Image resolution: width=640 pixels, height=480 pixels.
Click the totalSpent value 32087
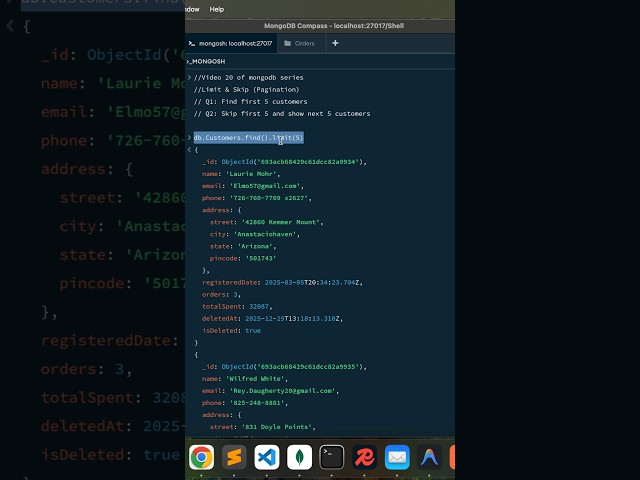tap(260, 307)
